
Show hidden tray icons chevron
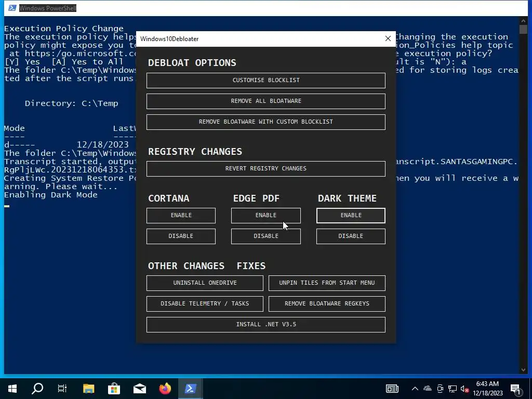pos(415,389)
